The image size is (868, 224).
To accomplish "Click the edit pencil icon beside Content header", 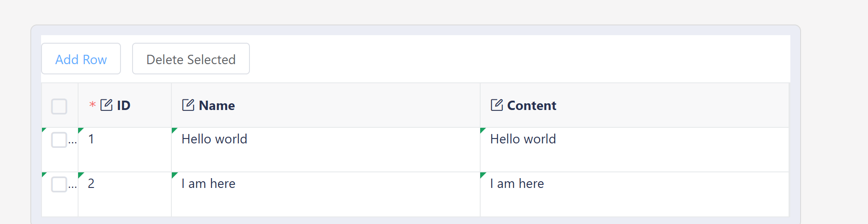I will (x=497, y=105).
